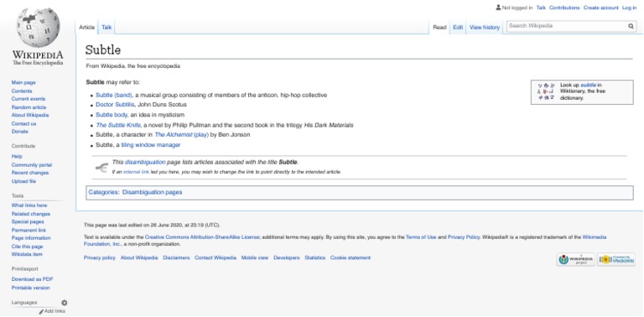
Task: Open tiling window manager link
Action: (151, 145)
